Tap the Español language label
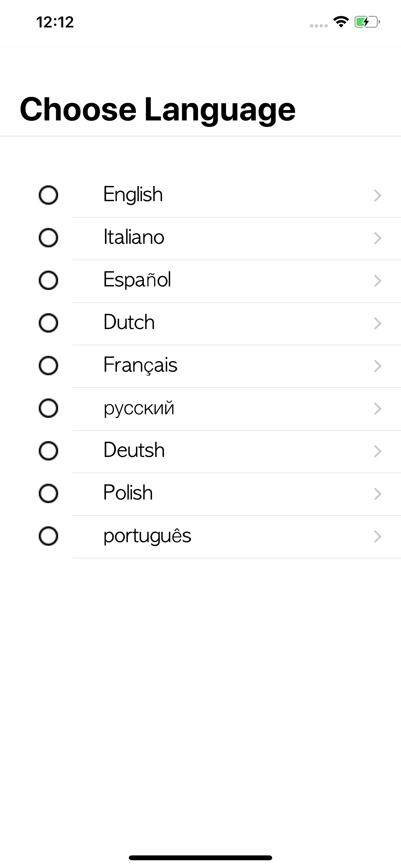 point(137,280)
